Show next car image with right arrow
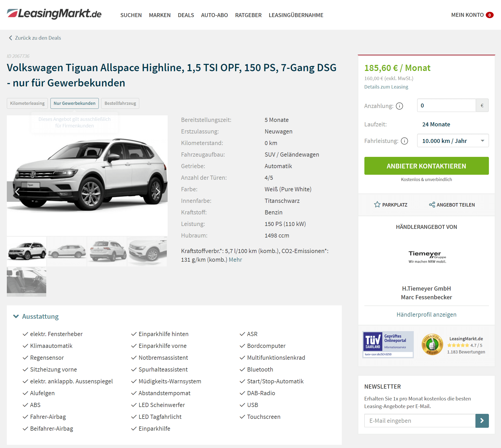The height and width of the screenshot is (448, 501). [x=158, y=192]
